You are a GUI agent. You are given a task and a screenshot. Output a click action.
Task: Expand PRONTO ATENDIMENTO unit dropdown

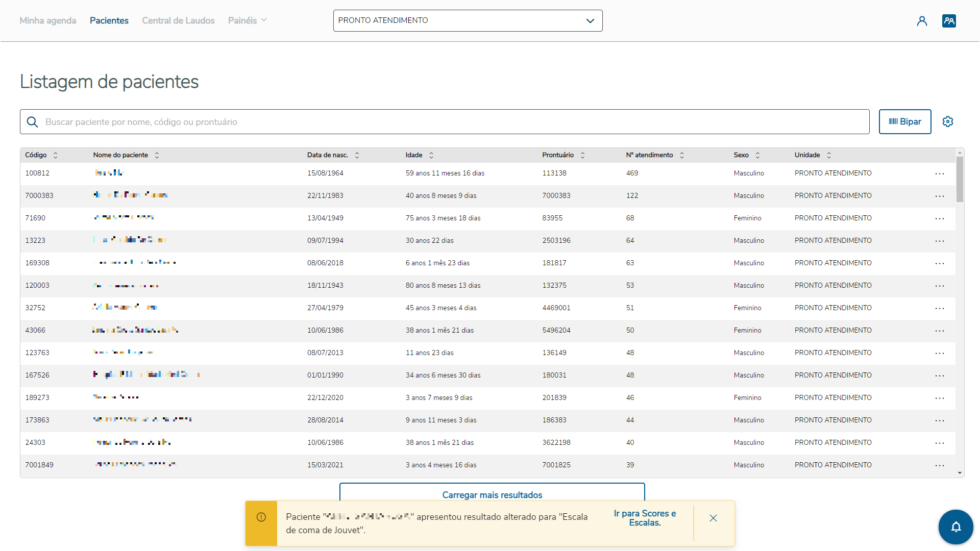click(x=590, y=21)
